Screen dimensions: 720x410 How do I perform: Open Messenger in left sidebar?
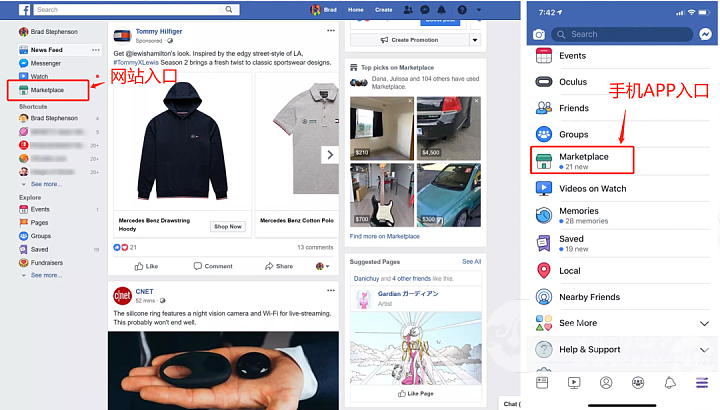pos(40,63)
